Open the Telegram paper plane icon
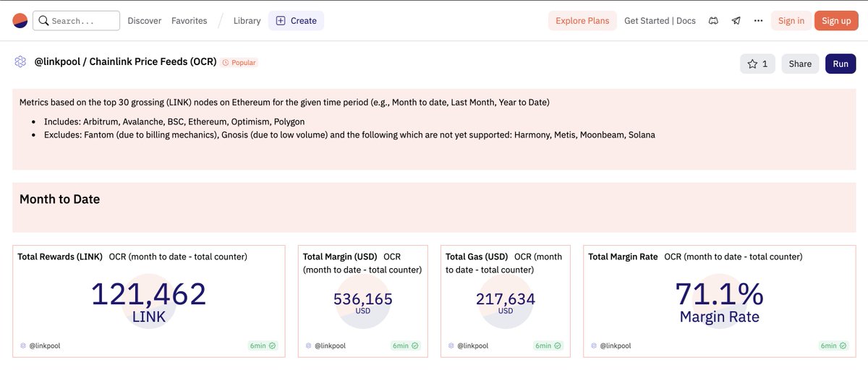 (736, 21)
